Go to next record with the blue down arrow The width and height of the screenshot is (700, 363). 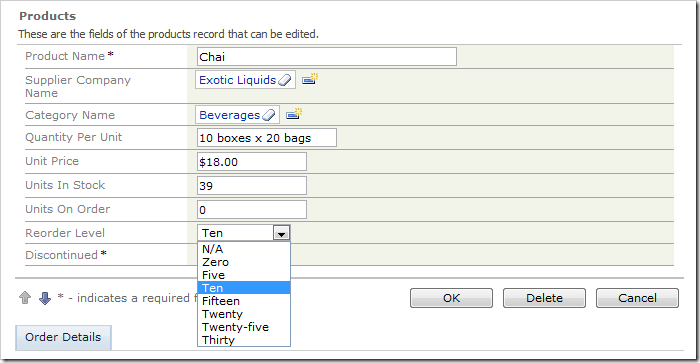click(45, 298)
